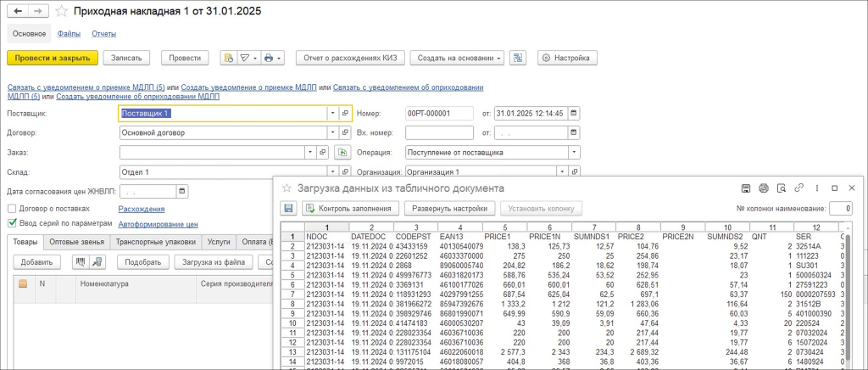Add invoice to favorites with star icon

tap(62, 12)
